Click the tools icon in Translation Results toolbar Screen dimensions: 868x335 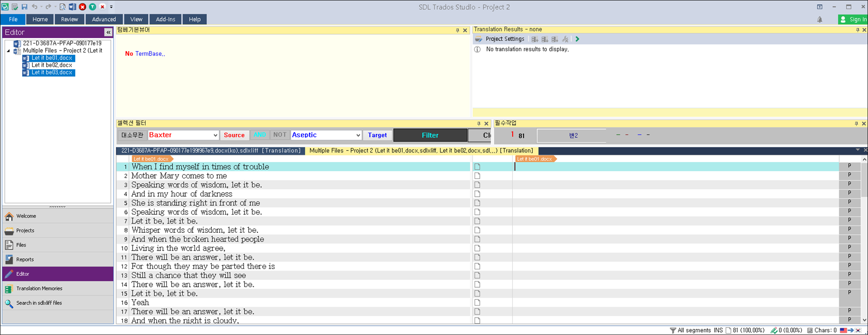click(565, 39)
